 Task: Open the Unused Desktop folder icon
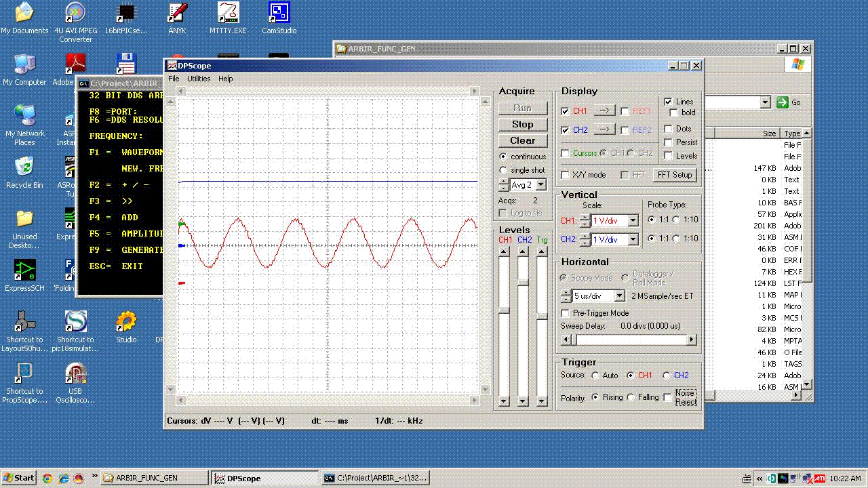click(x=24, y=229)
